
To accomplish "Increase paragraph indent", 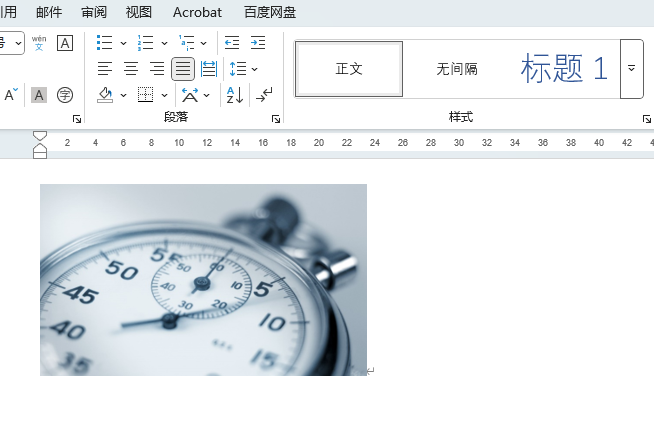I will pyautogui.click(x=258, y=43).
